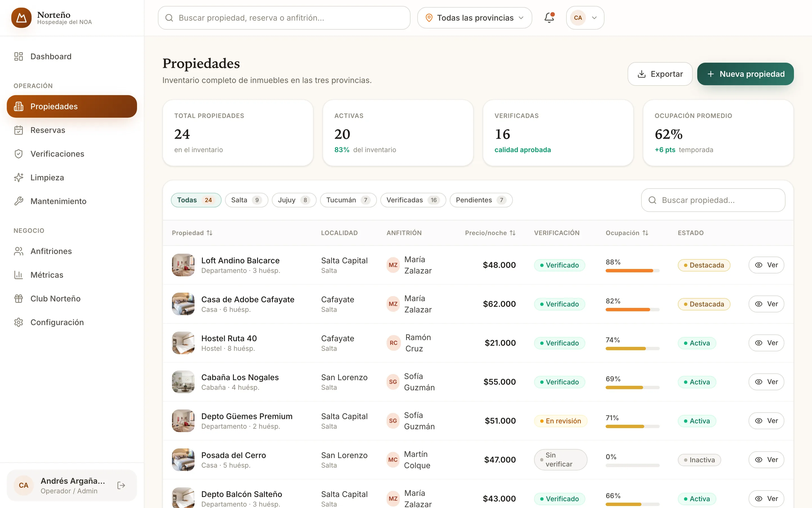Image resolution: width=812 pixels, height=508 pixels.
Task: Click the Mantenimiento wrench icon
Action: click(x=18, y=201)
